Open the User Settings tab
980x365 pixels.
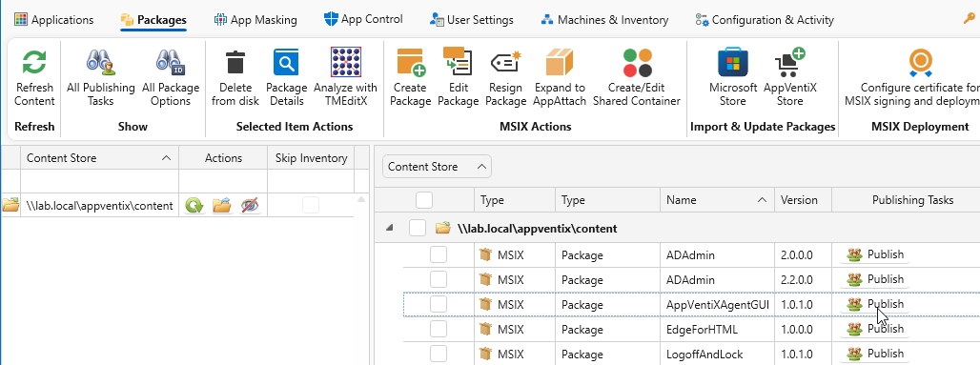coord(472,20)
